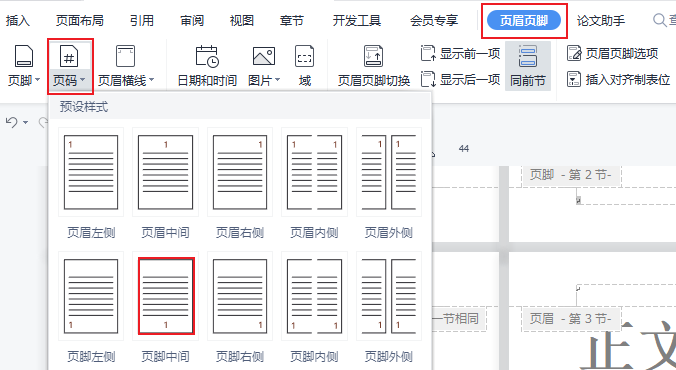The image size is (676, 370).
Task: Click 显示后一项 show next
Action: pyautogui.click(x=460, y=79)
